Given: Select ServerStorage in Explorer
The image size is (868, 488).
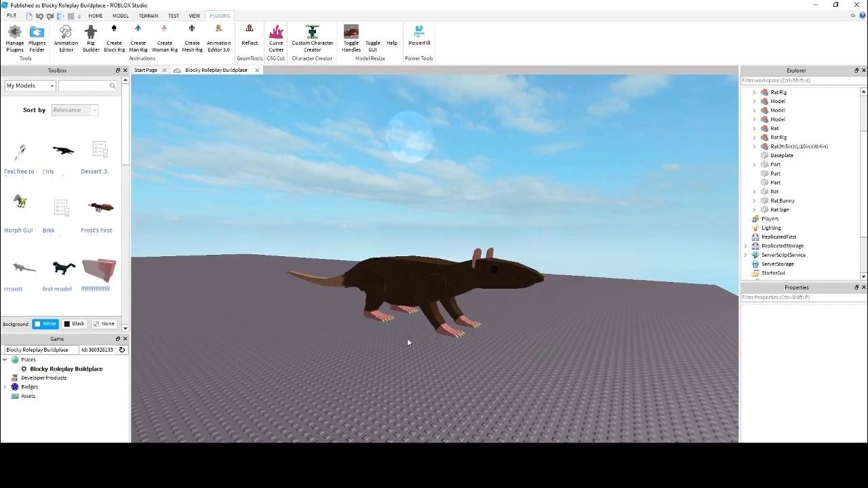Looking at the screenshot, I should coord(777,264).
